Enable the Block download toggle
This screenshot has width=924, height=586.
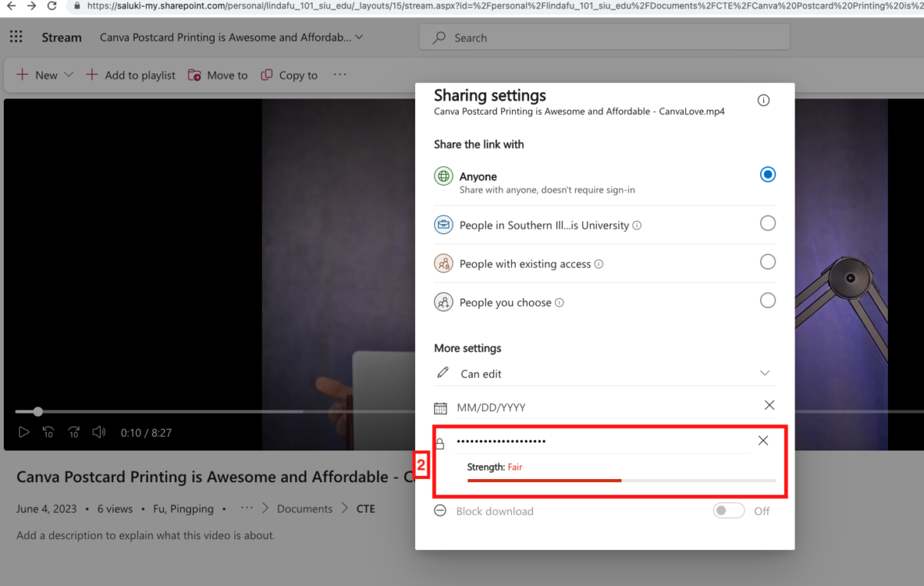click(x=728, y=511)
